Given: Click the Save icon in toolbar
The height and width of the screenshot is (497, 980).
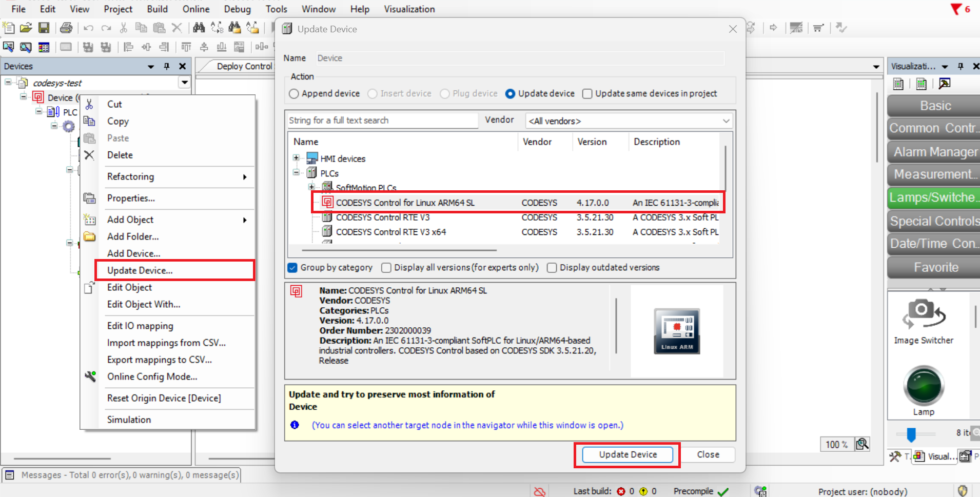Looking at the screenshot, I should (44, 28).
